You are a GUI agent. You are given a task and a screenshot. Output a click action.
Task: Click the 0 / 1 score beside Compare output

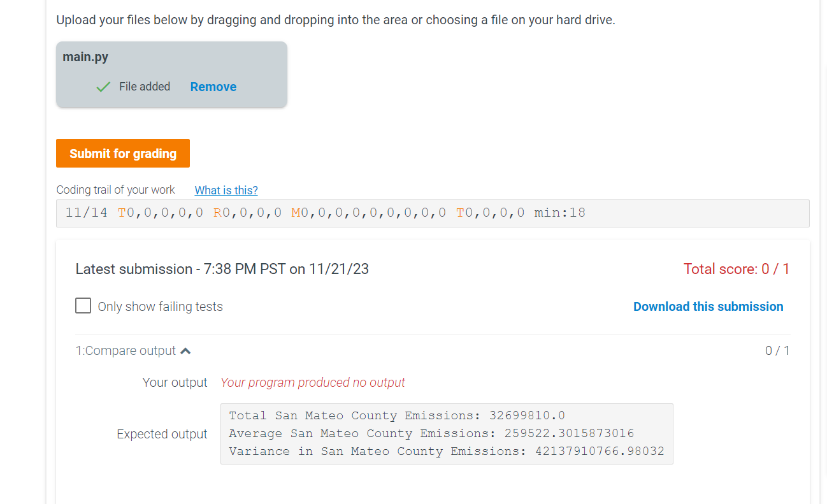coord(777,350)
